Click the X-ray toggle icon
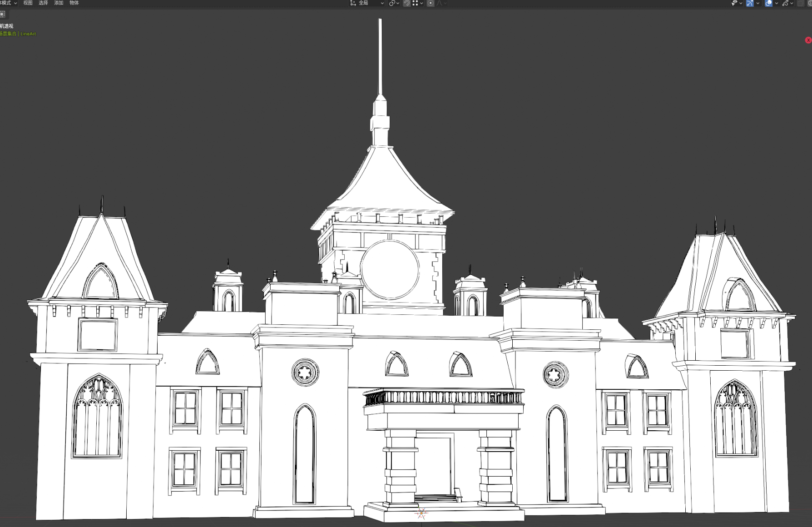The width and height of the screenshot is (812, 527). coord(801,3)
